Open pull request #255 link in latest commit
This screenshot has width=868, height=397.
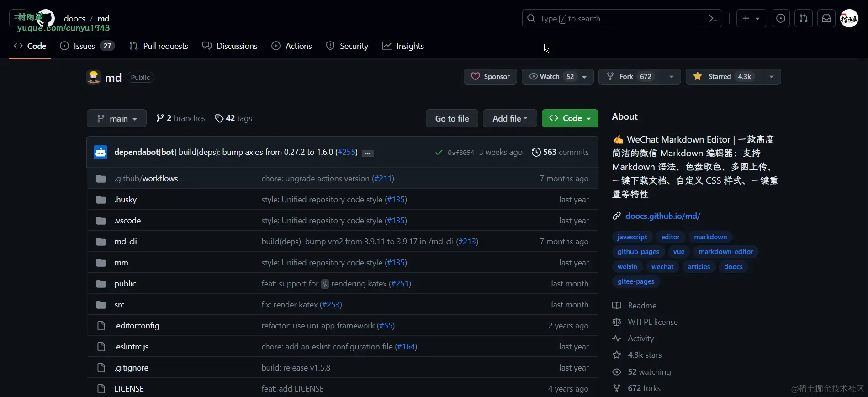click(347, 152)
